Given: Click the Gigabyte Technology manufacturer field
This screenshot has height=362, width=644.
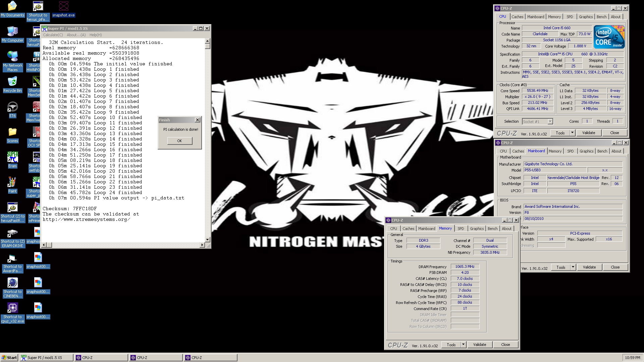Looking at the screenshot, I should (x=573, y=164).
